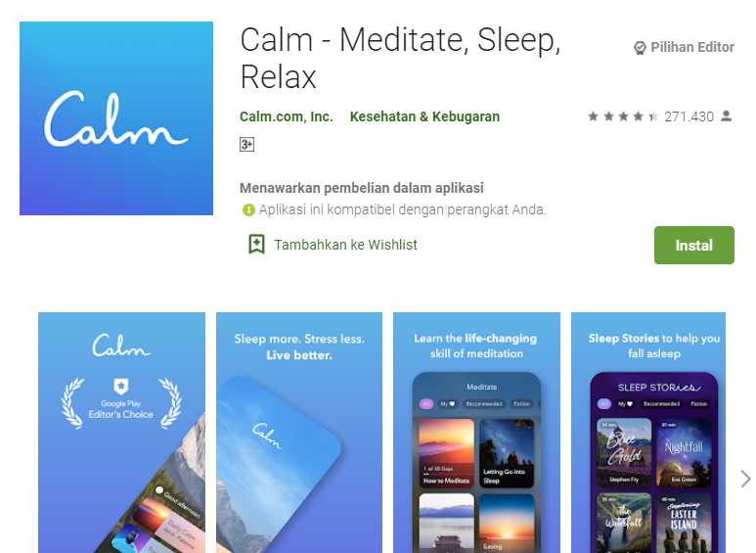Viewport: 756px width, 553px height.
Task: Click the green compatibility info icon
Action: point(248,209)
